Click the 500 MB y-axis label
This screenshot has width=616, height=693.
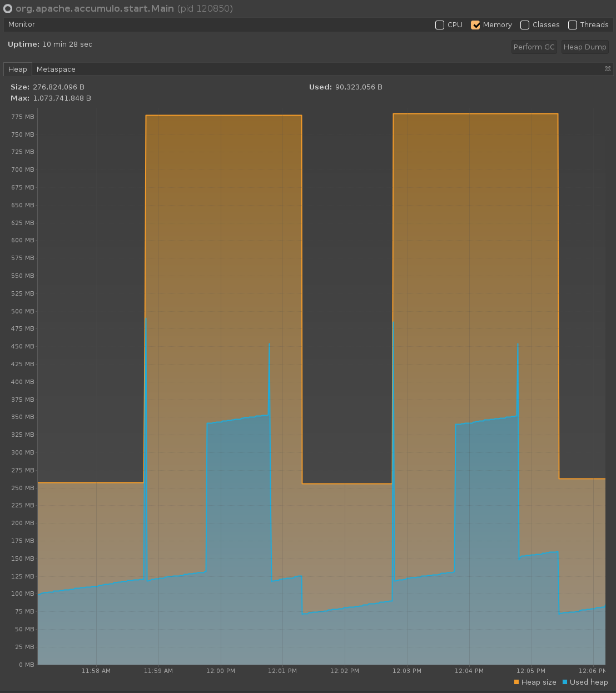pyautogui.click(x=23, y=311)
